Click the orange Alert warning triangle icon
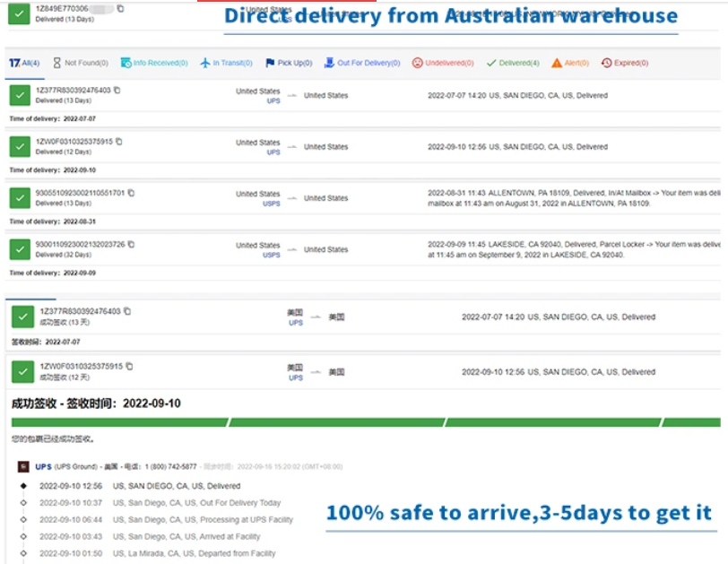The width and height of the screenshot is (728, 564). (x=557, y=64)
